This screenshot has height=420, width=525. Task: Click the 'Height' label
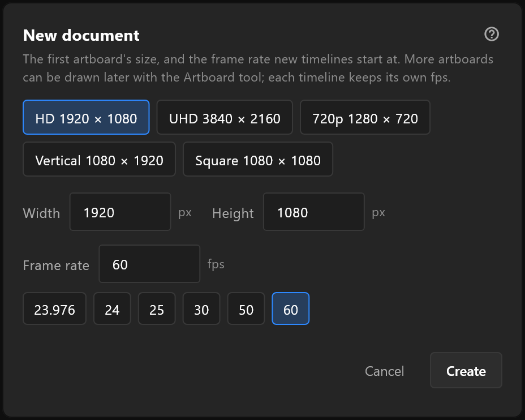pyautogui.click(x=233, y=213)
